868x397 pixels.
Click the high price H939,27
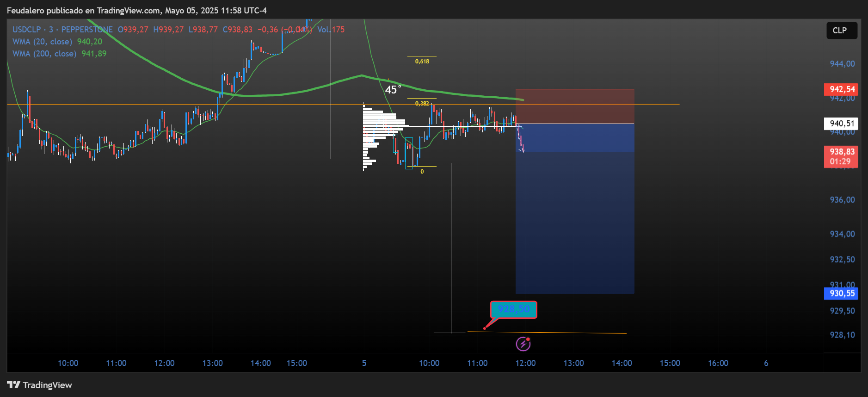(168, 30)
